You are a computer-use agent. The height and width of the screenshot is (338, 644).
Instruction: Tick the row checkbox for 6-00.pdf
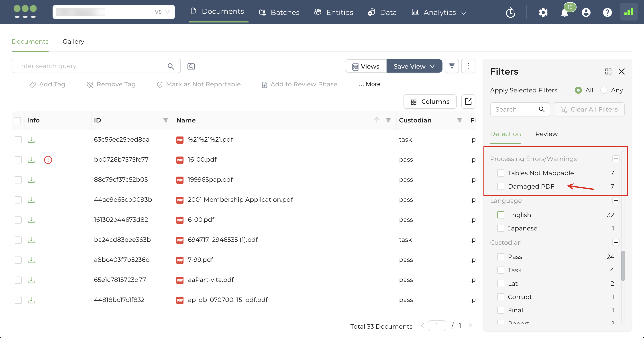click(x=18, y=220)
